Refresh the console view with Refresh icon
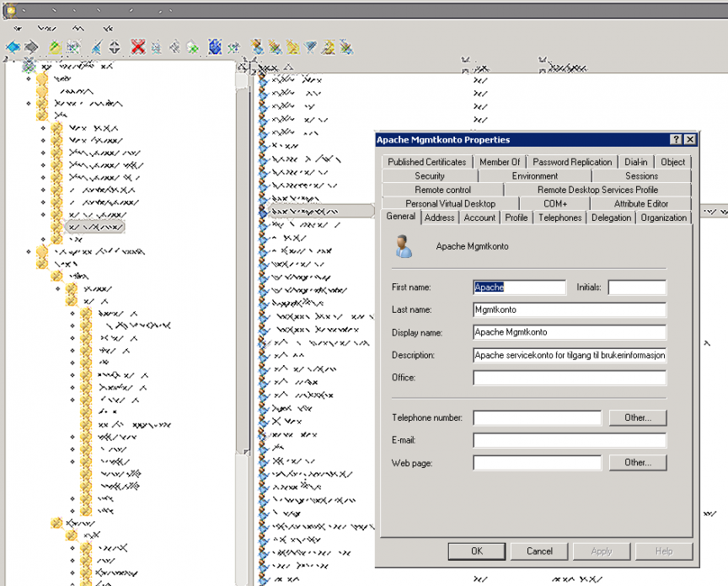This screenshot has width=728, height=586. point(192,47)
